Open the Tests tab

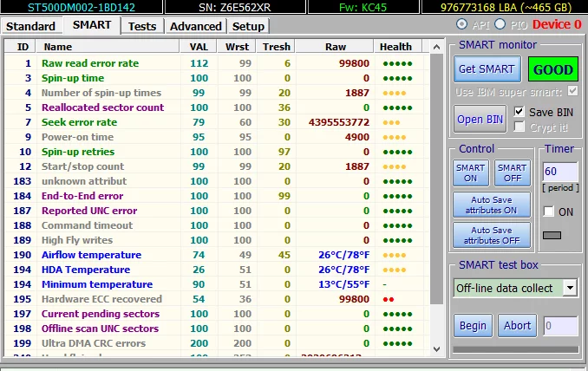point(142,26)
